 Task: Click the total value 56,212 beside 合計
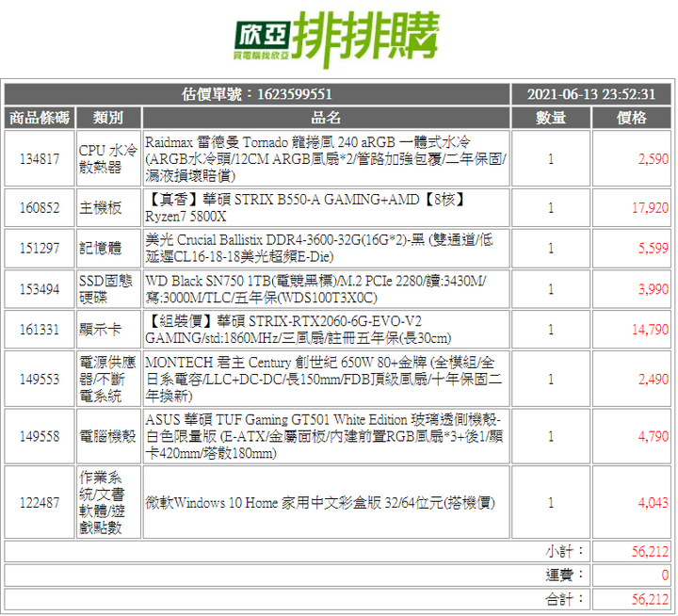click(651, 599)
